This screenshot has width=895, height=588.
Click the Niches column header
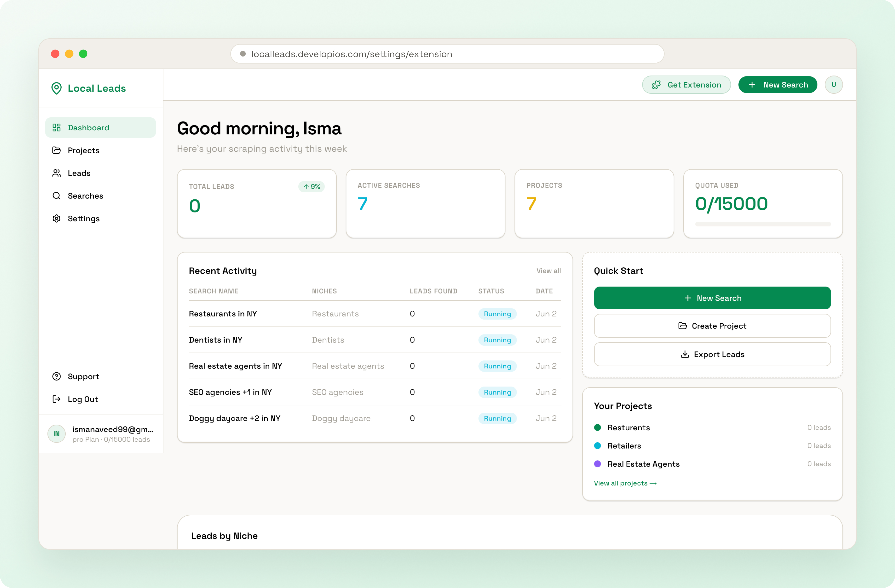click(325, 291)
